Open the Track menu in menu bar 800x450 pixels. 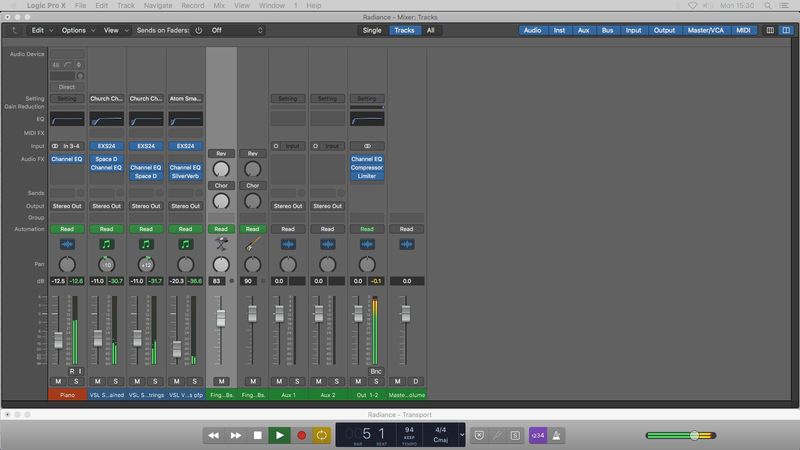pyautogui.click(x=126, y=6)
